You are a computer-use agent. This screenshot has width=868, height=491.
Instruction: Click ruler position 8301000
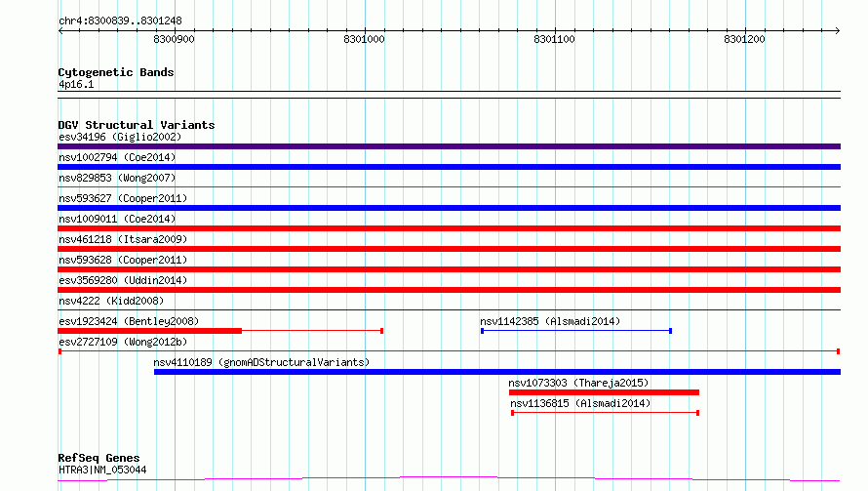click(x=364, y=39)
